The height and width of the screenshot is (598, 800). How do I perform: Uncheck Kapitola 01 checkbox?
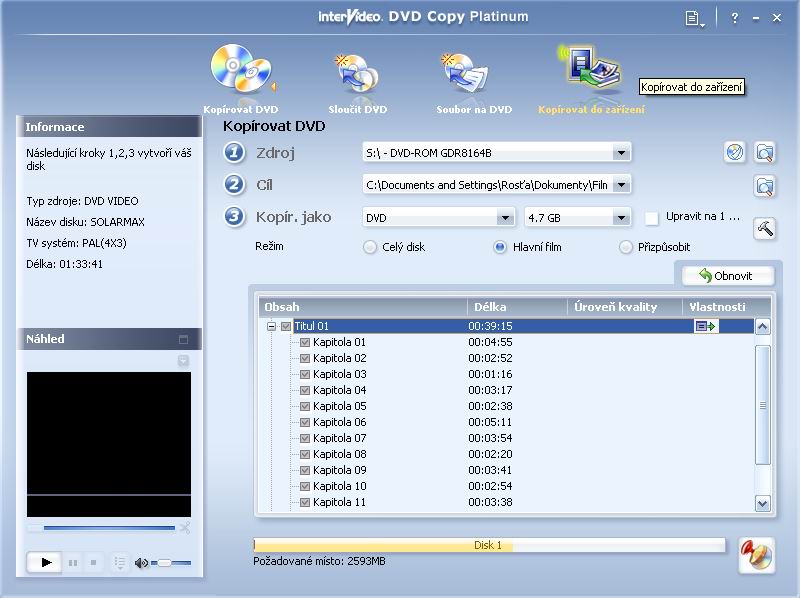click(305, 342)
